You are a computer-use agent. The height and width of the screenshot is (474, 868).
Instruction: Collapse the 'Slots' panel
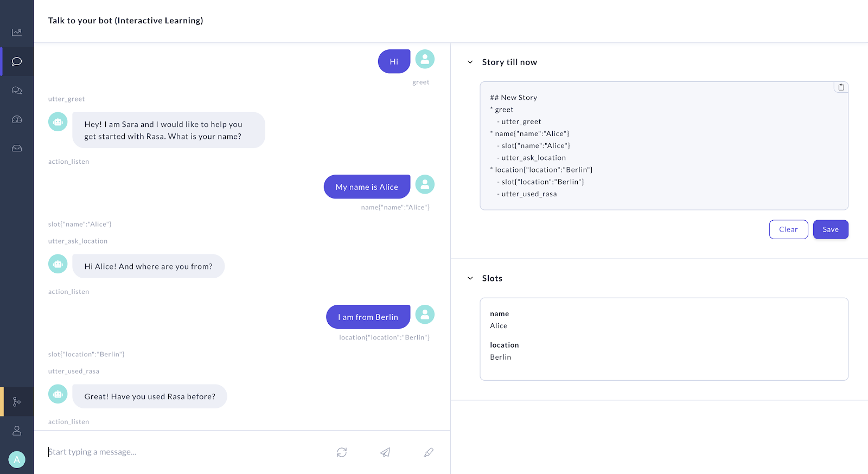tap(470, 278)
